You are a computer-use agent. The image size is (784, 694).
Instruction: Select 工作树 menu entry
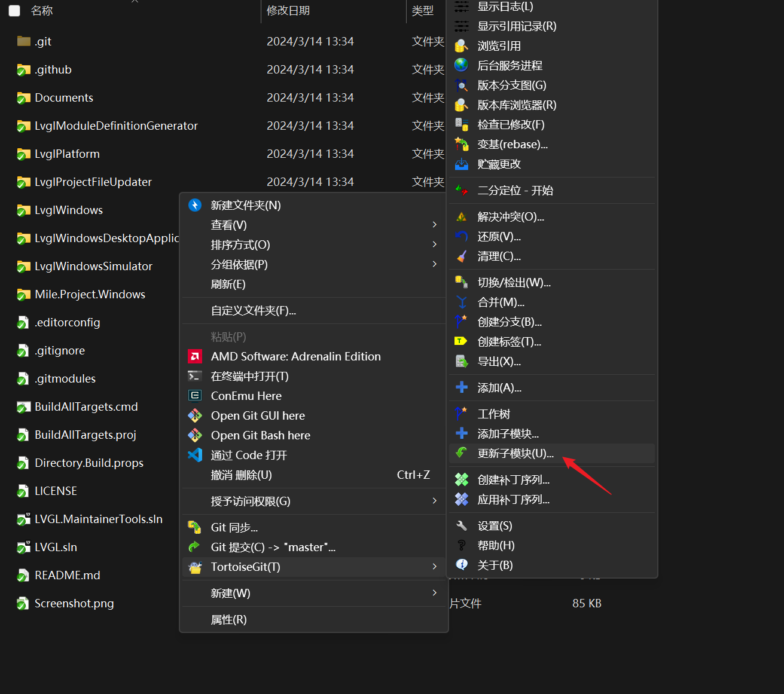(x=552, y=414)
